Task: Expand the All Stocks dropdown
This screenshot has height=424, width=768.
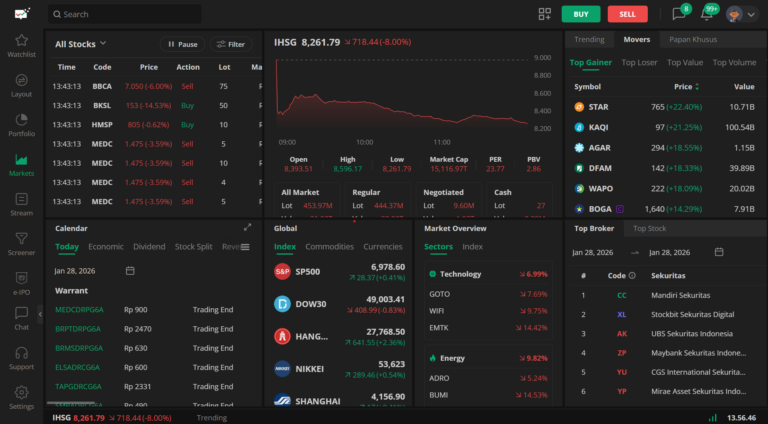Action: 81,44
